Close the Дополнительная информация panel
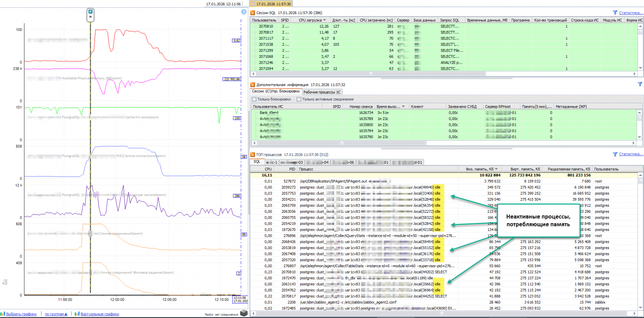 tap(253, 84)
